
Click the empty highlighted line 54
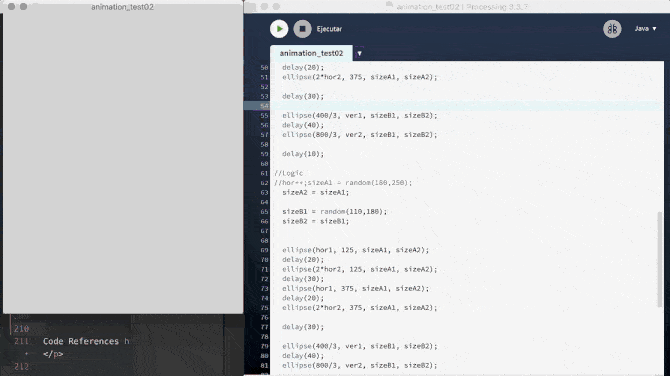click(x=467, y=106)
